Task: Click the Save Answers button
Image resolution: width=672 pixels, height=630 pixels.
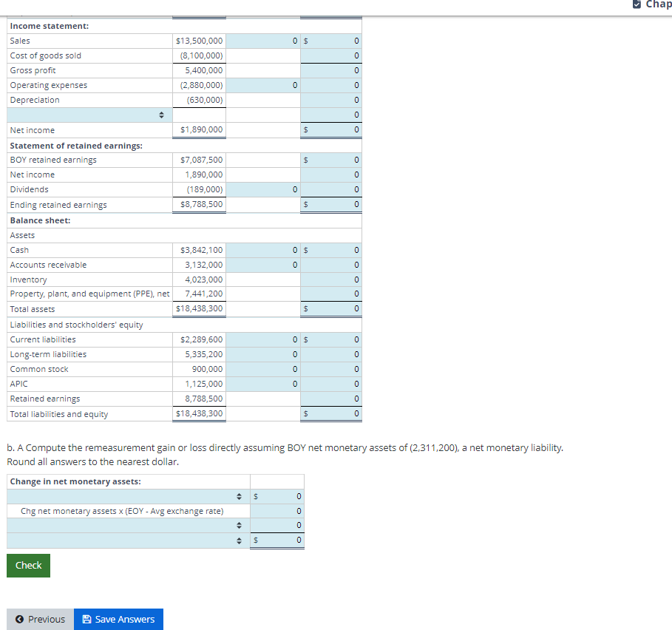Action: (118, 619)
